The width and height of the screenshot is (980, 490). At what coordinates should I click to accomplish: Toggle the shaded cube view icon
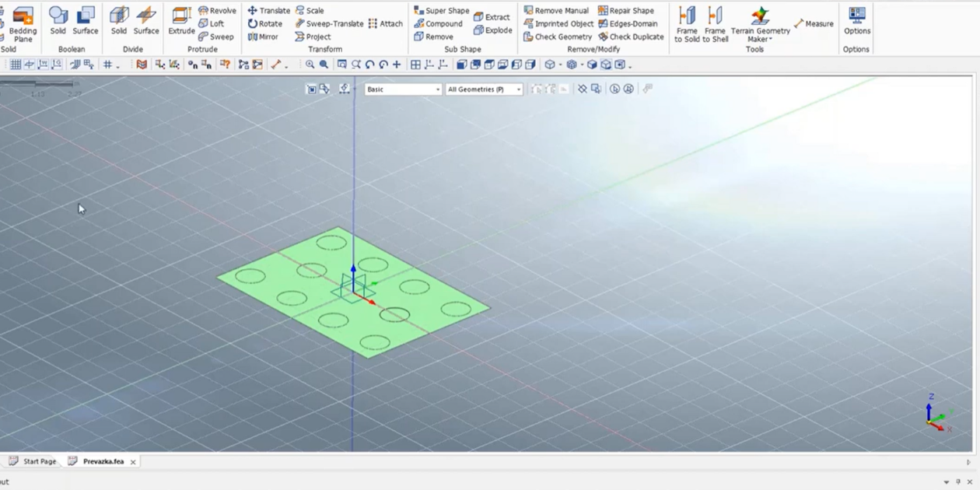click(592, 65)
